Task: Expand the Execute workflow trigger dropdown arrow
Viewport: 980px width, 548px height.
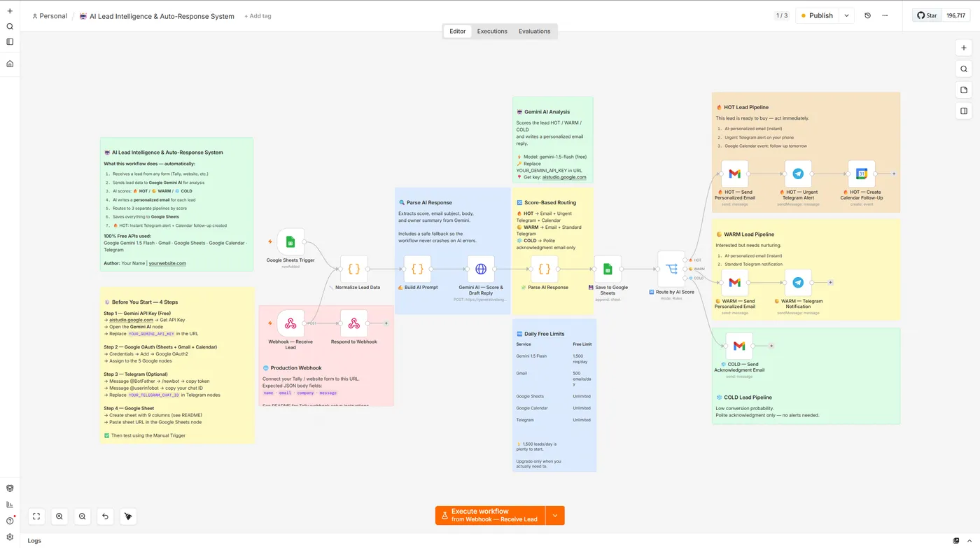Action: [x=555, y=515]
